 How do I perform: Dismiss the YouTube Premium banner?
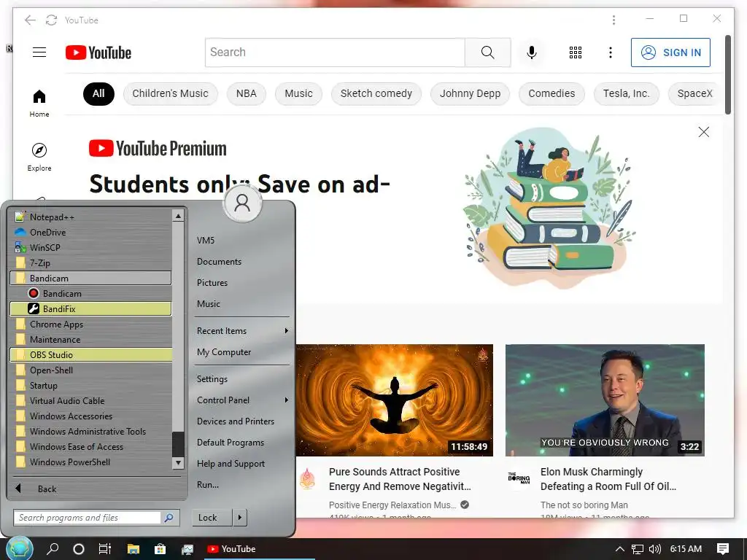coord(704,132)
